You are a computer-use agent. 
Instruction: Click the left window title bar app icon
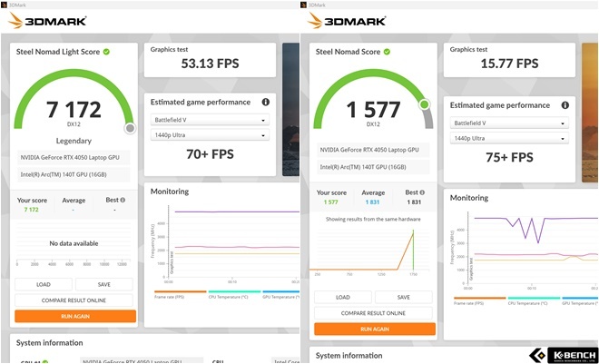(5, 5)
